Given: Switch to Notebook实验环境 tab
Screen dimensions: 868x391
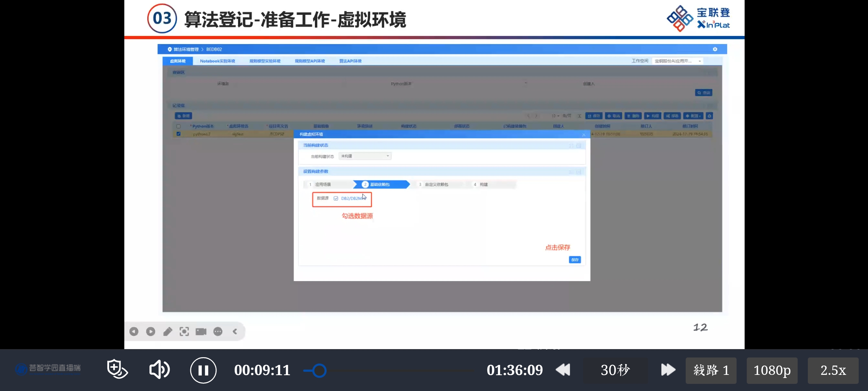Looking at the screenshot, I should pos(217,61).
